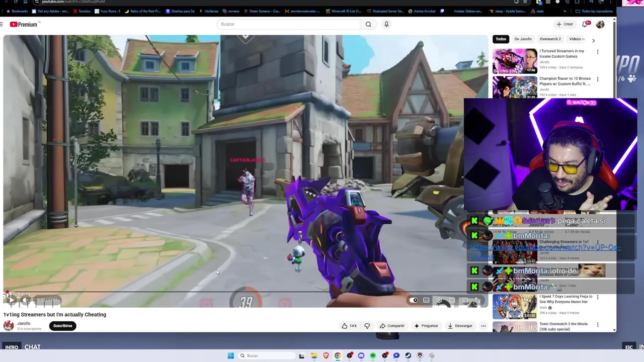Dislike the video
644x362 pixels.
pos(367,326)
